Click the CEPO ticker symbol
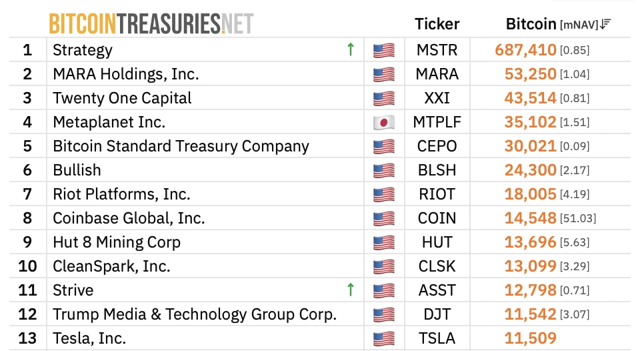The height and width of the screenshot is (351, 644). [x=437, y=146]
